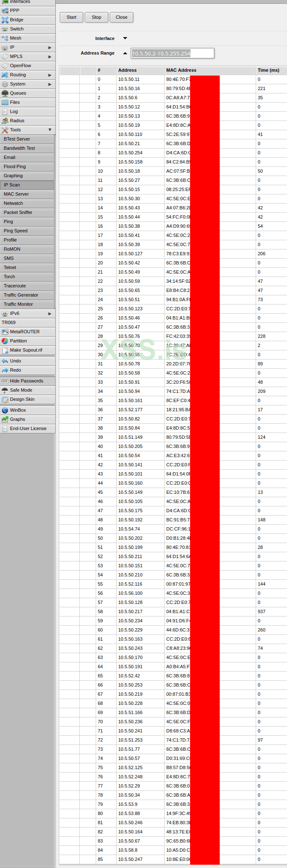Click the WinBox icon
287x868 pixels.
click(5, 410)
